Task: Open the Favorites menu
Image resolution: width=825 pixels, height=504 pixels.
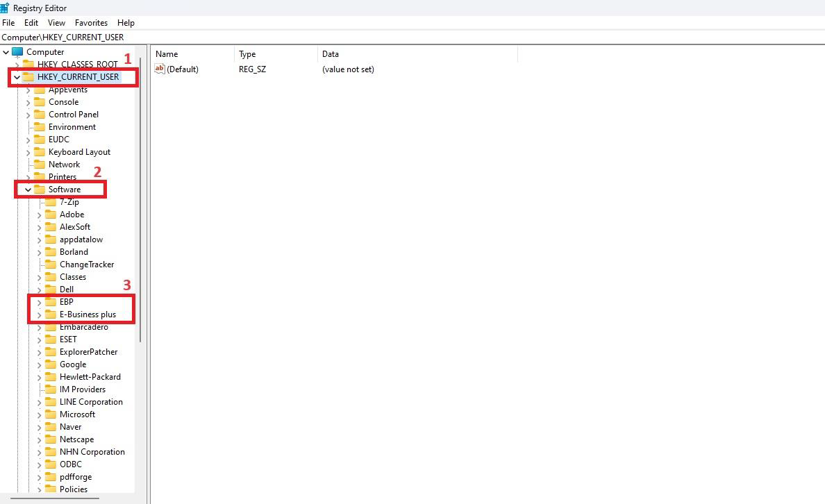Action: click(x=91, y=23)
